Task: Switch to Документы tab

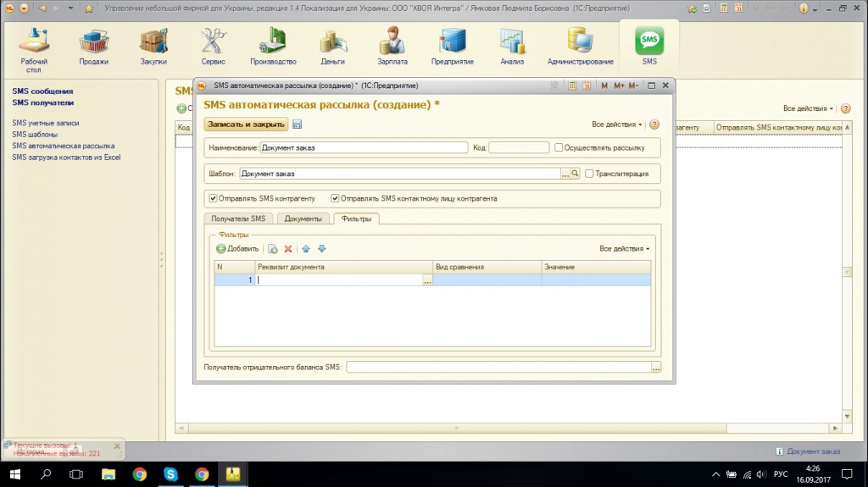Action: pos(303,219)
